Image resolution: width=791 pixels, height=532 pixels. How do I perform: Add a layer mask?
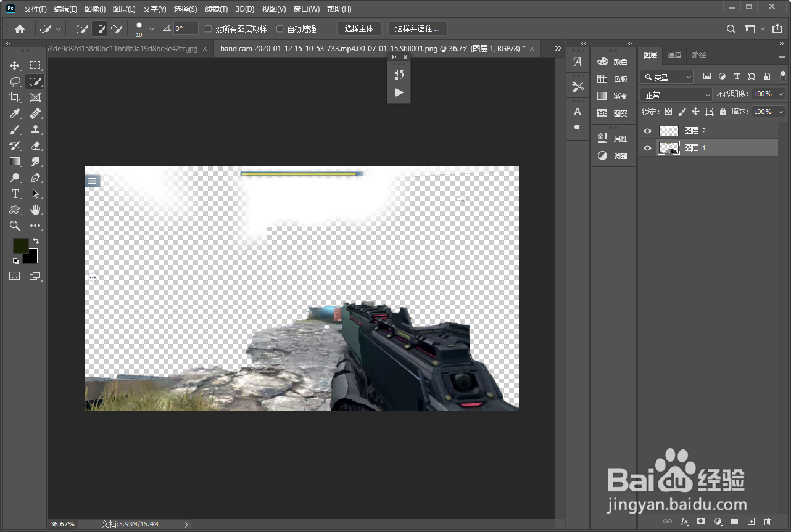[700, 522]
